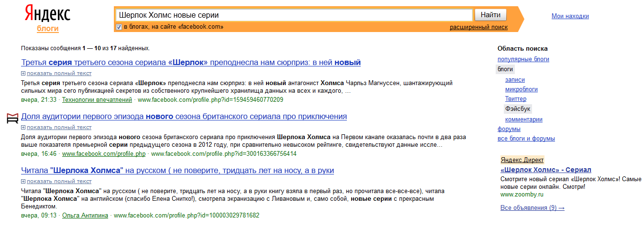This screenshot has width=644, height=228.
Task: Select the Фэйсбук filter
Action: coord(518,109)
